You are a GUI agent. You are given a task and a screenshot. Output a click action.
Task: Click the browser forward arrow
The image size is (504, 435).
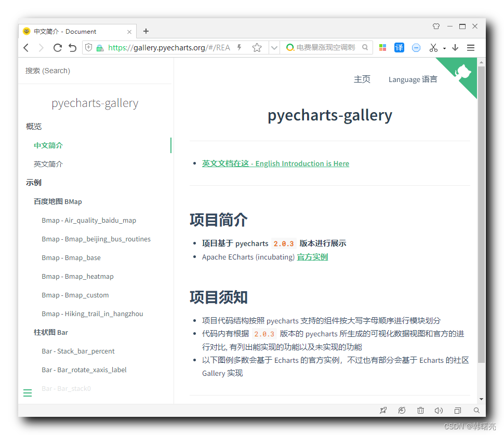[41, 48]
